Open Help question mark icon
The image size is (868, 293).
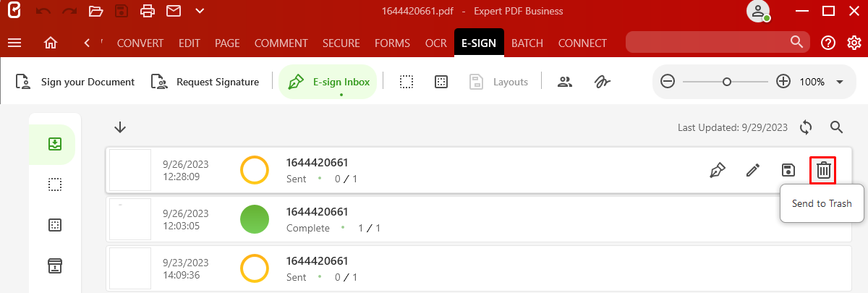[x=828, y=43]
